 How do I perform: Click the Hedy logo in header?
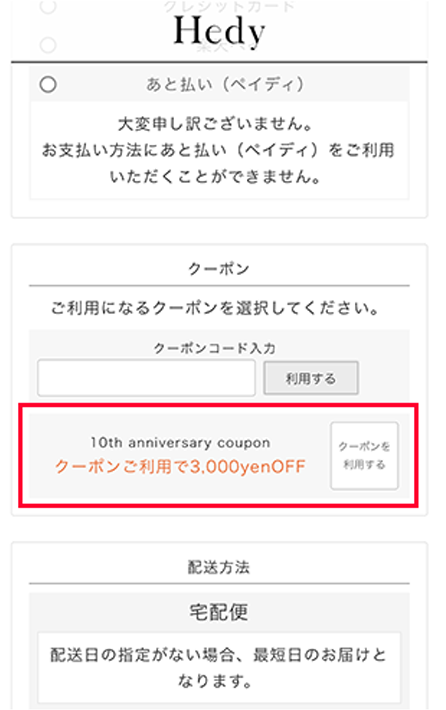(219, 31)
